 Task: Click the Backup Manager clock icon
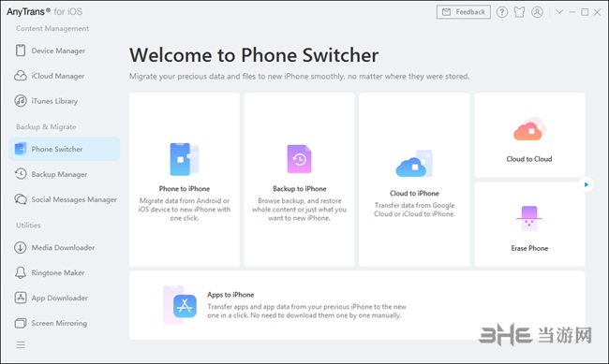[21, 174]
